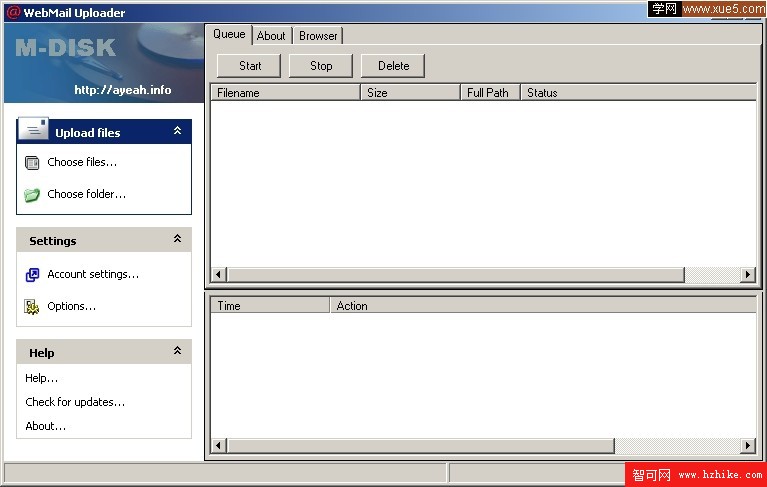Click the Settings panel header

point(104,240)
